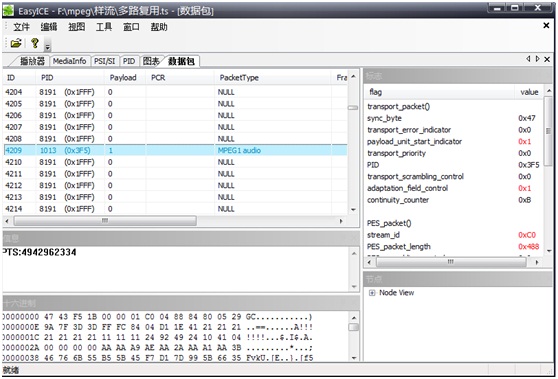Image resolution: width=558 pixels, height=379 pixels.
Task: Expand the Node View tree item
Action: (x=372, y=293)
